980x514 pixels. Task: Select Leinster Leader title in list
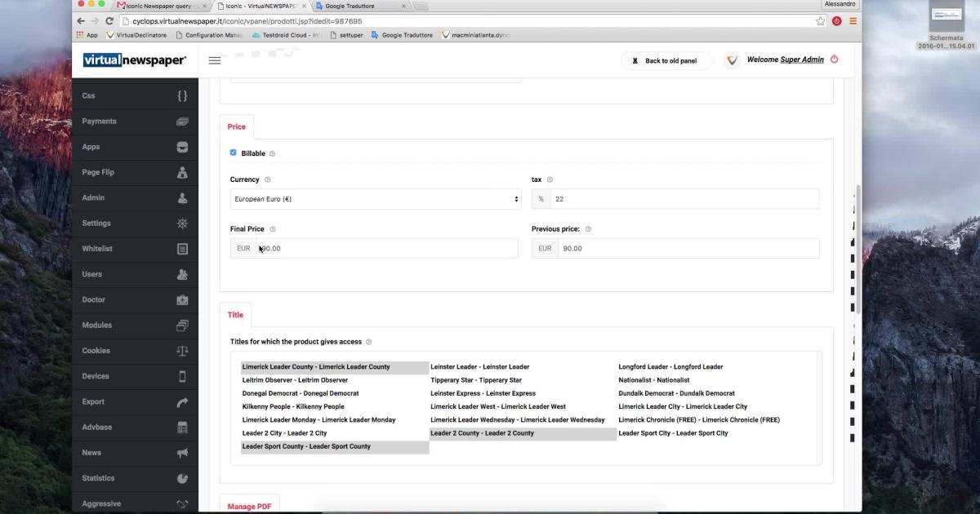(479, 367)
